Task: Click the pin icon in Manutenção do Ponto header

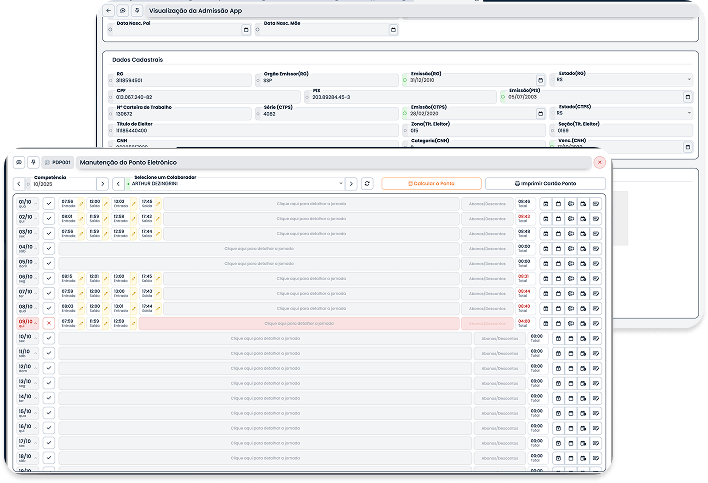Action: [32, 161]
